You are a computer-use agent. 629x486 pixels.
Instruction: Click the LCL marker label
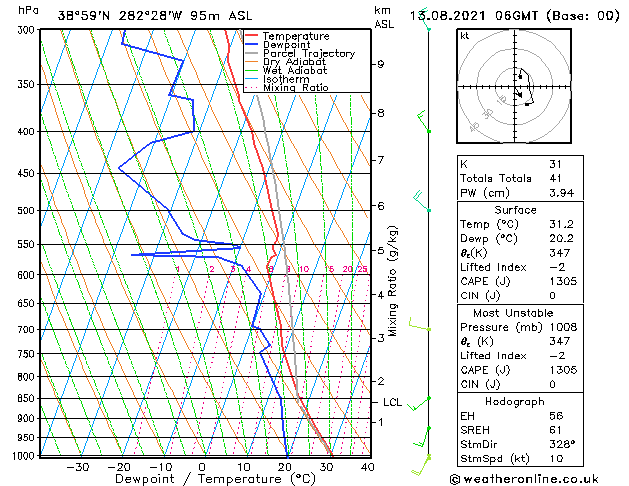point(392,402)
